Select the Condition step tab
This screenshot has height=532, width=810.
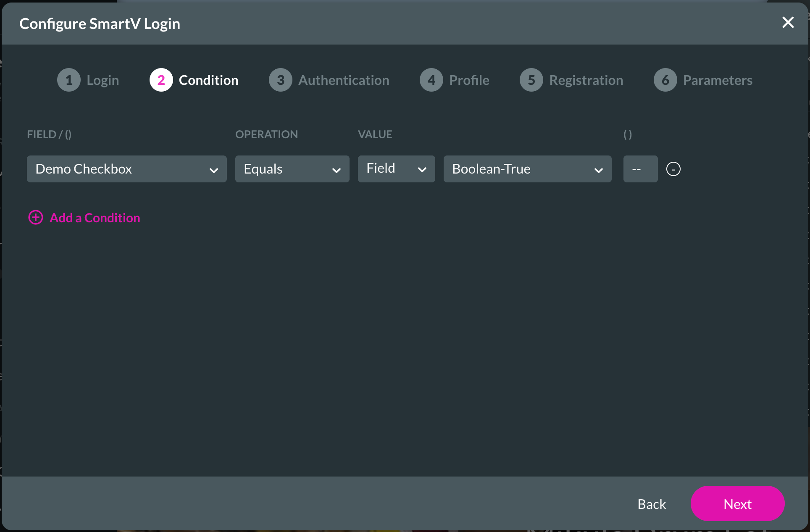click(x=194, y=80)
